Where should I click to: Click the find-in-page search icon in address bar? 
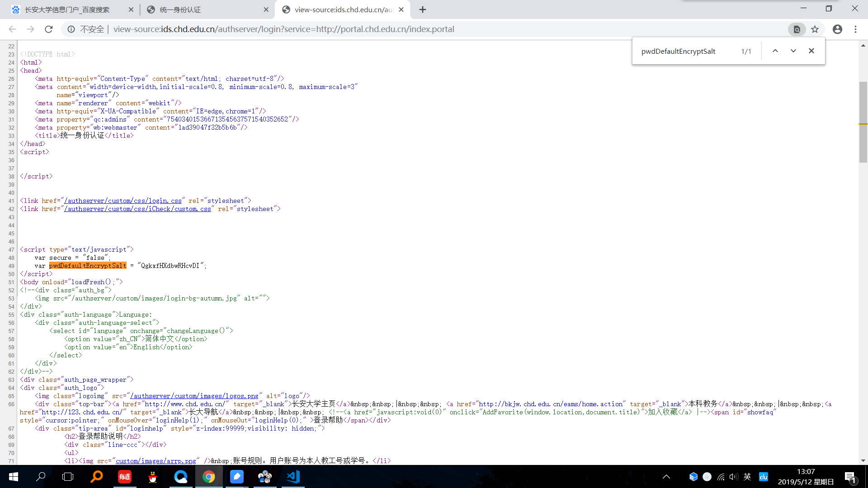tap(797, 29)
